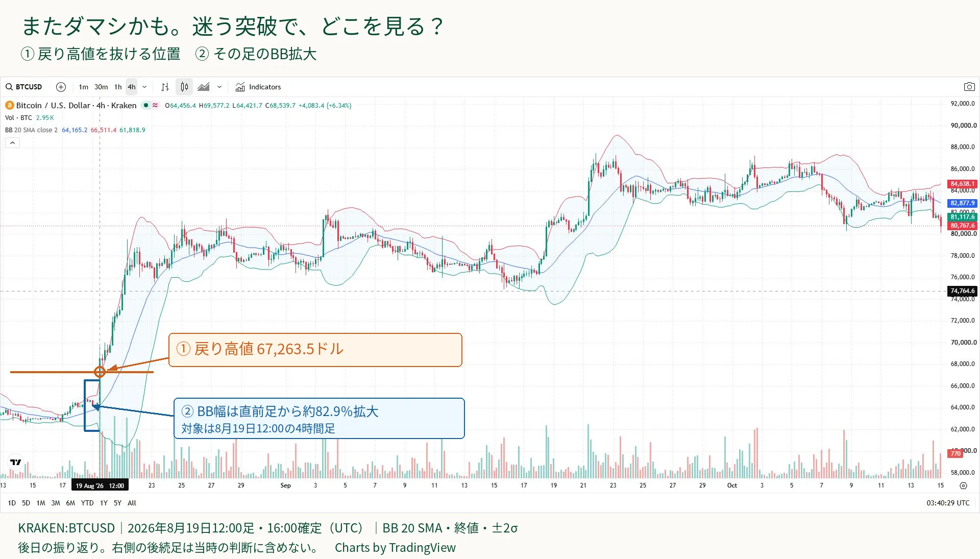Set range to All
980x559 pixels.
(x=132, y=503)
